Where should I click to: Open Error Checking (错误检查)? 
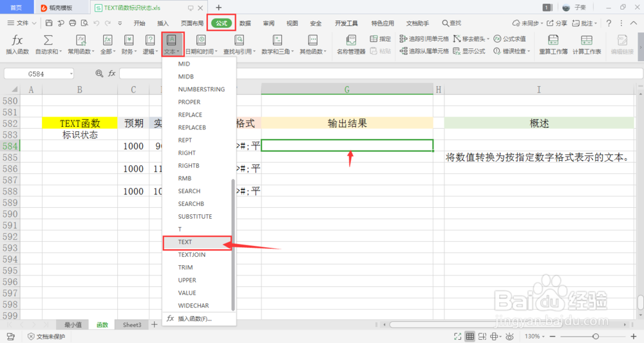click(x=511, y=51)
